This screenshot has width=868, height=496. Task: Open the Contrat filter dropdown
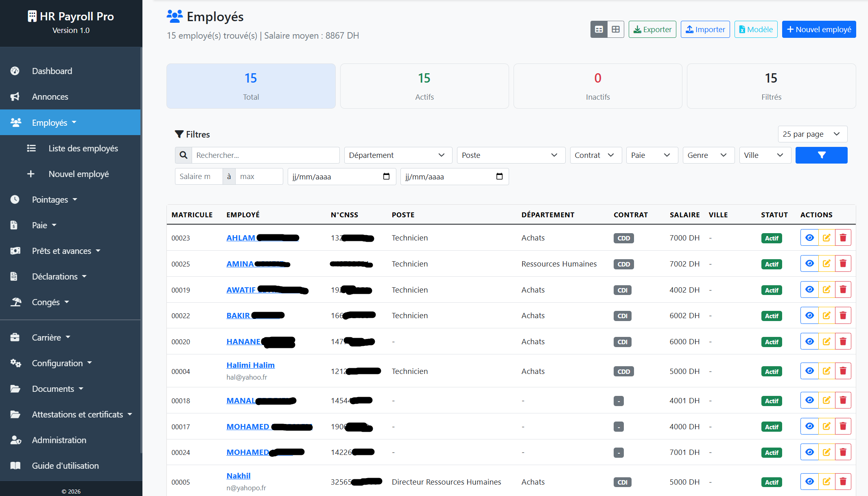pyautogui.click(x=596, y=155)
